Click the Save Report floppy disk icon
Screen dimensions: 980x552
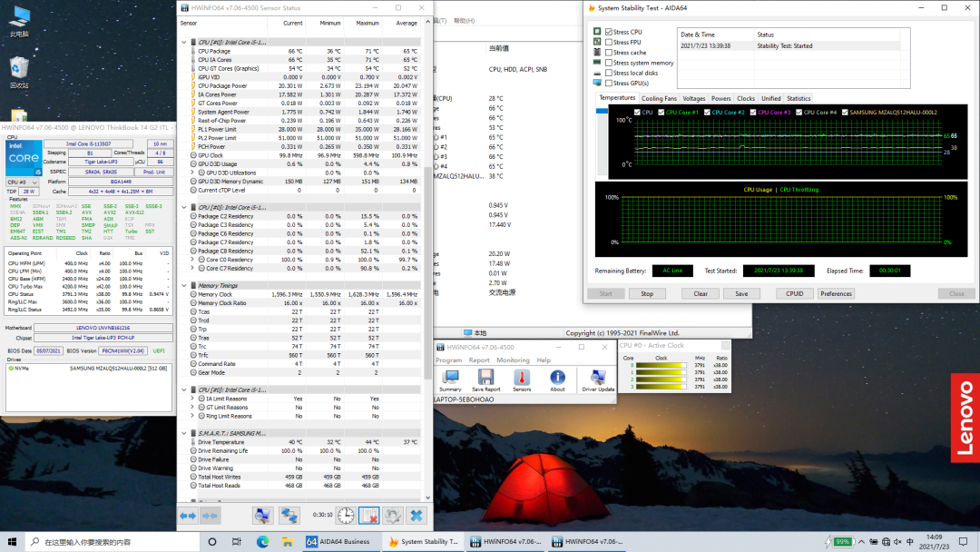tap(485, 379)
